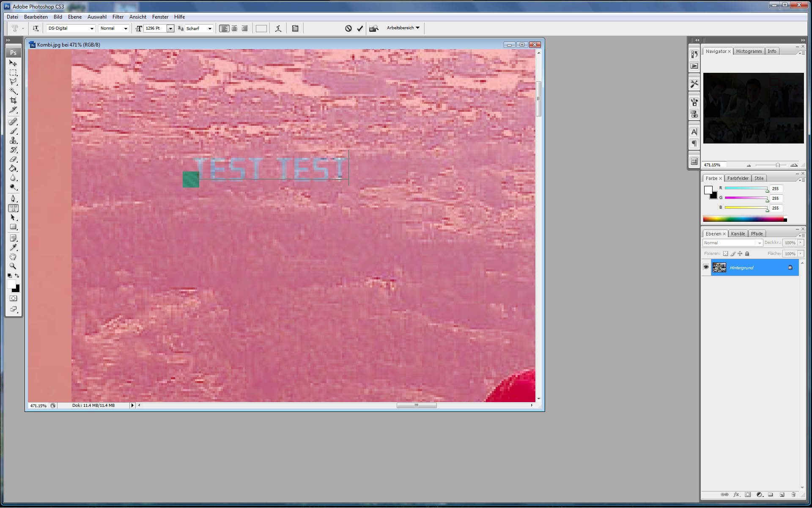
Task: Toggle quick mask mode
Action: coord(13,298)
